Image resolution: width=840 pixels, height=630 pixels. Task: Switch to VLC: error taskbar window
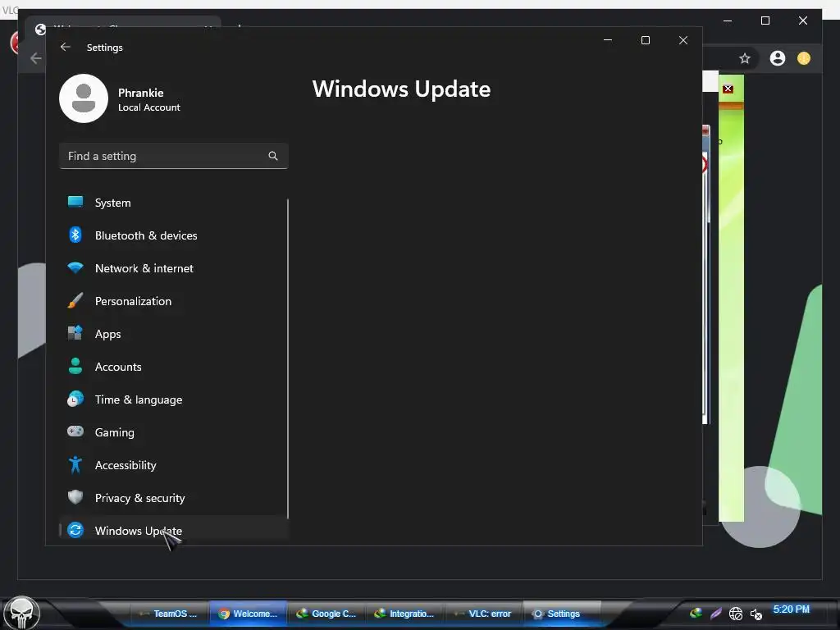[x=483, y=614]
